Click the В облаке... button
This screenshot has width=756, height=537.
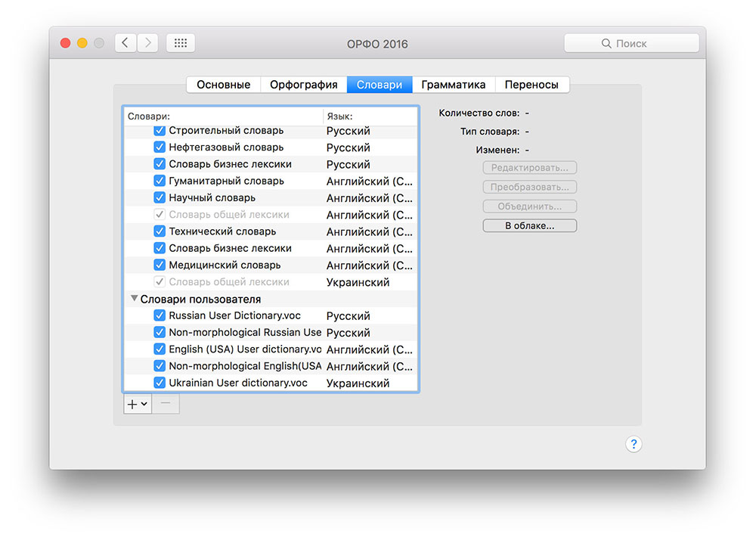[x=529, y=226]
